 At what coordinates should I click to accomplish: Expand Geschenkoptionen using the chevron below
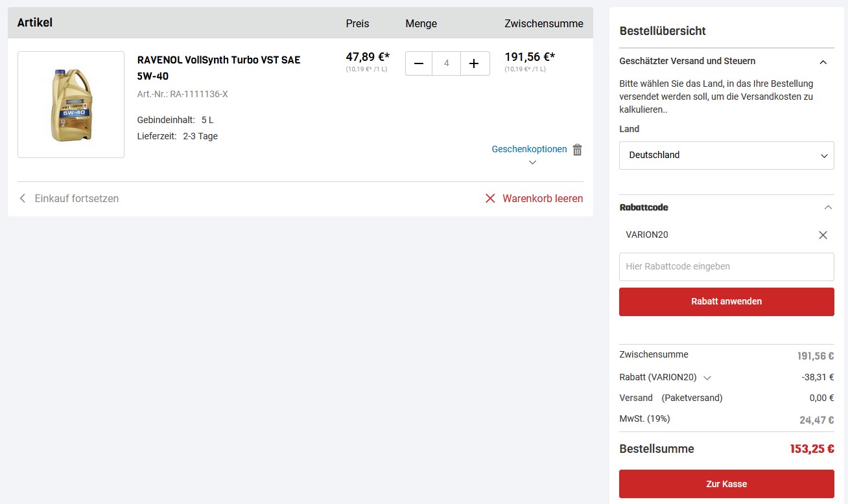tap(533, 163)
